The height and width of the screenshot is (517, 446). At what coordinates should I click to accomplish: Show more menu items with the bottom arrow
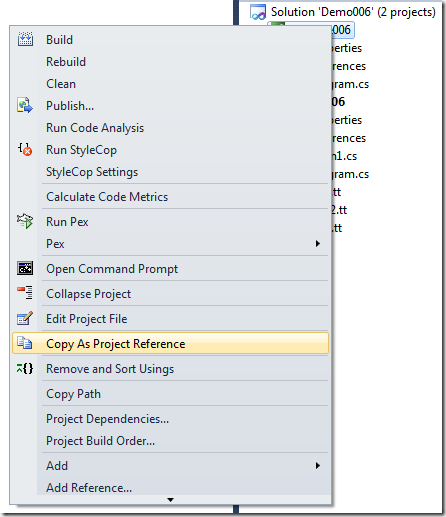point(170,500)
